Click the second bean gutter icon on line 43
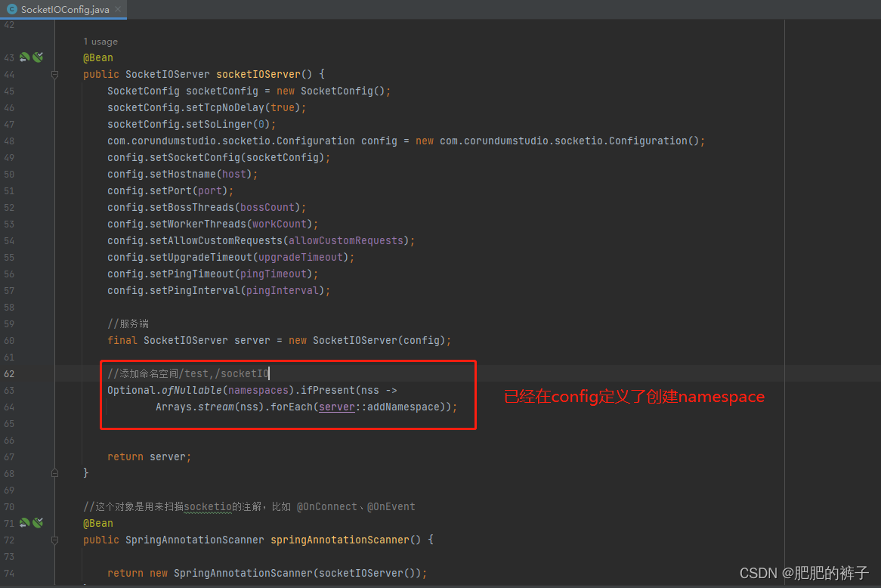Image resolution: width=881 pixels, height=588 pixels. (x=39, y=57)
